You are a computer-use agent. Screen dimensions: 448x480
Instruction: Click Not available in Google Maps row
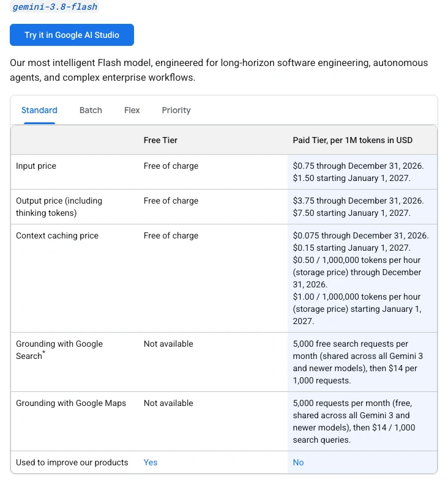tap(168, 403)
